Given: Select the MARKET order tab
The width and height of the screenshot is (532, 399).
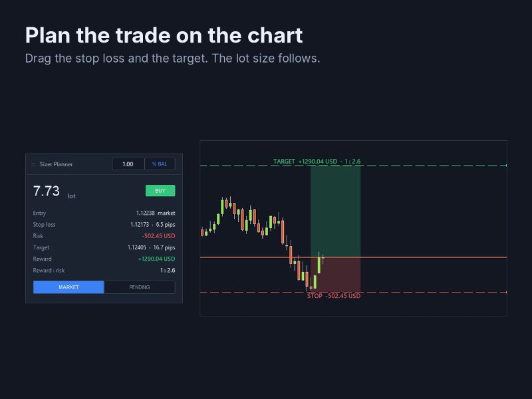Looking at the screenshot, I should 68,287.
